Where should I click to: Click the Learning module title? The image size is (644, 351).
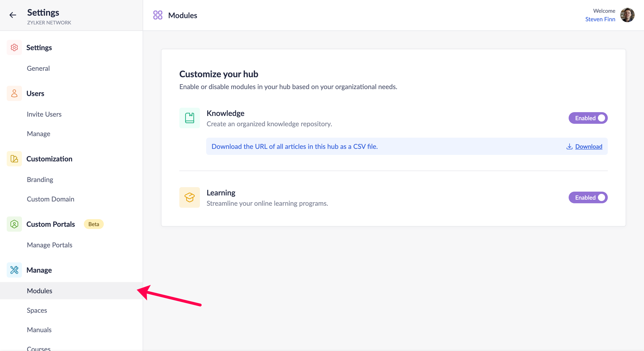point(221,193)
